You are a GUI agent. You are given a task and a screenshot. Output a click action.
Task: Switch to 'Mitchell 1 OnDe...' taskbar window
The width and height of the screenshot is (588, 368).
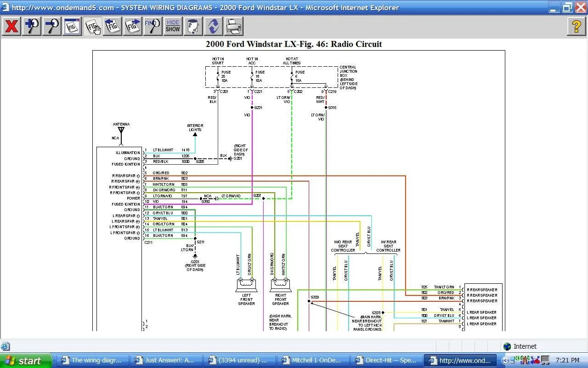point(312,360)
